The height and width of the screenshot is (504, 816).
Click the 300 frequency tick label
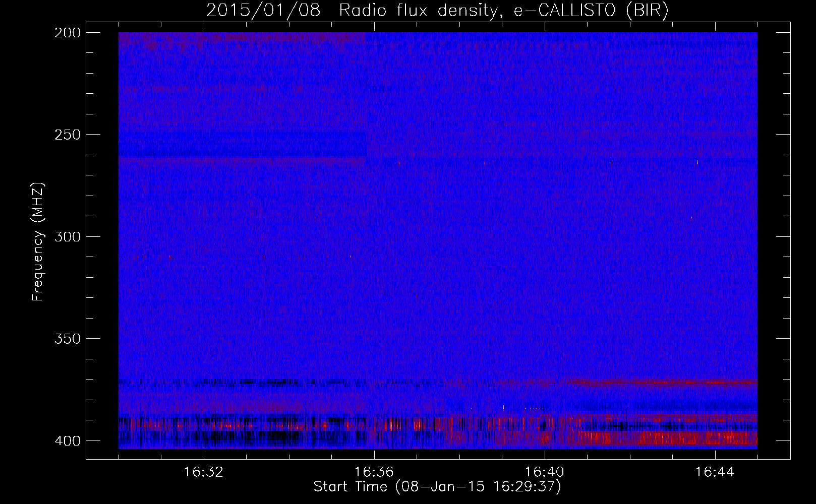(67, 236)
